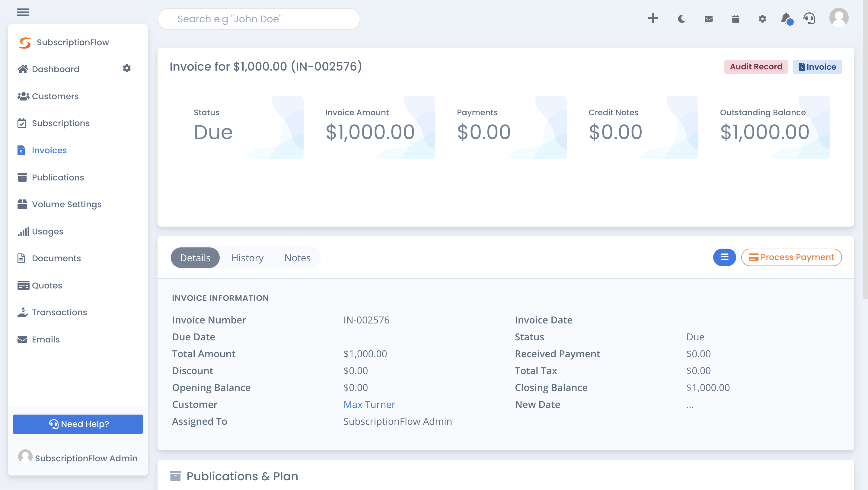
Task: Open Subscriptions menu item
Action: pyautogui.click(x=61, y=123)
